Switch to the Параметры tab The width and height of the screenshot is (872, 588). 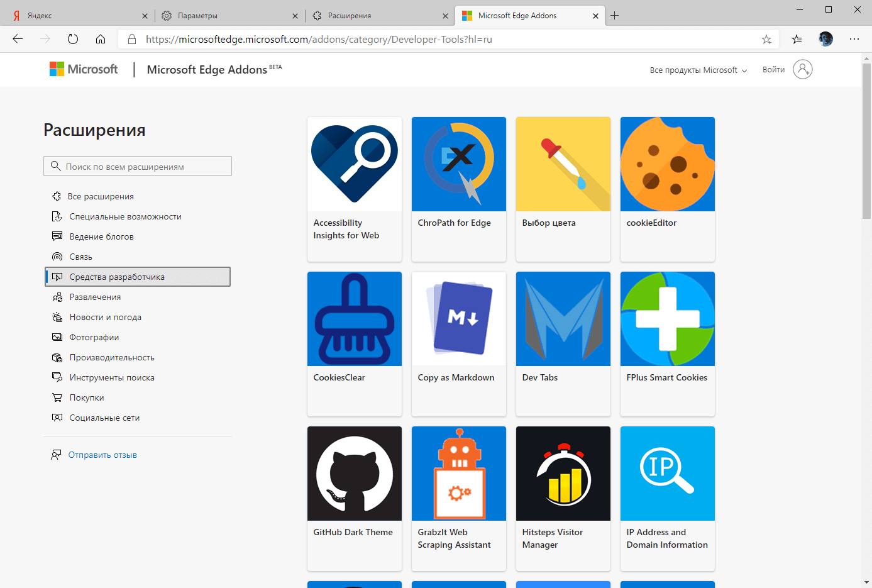click(x=229, y=16)
